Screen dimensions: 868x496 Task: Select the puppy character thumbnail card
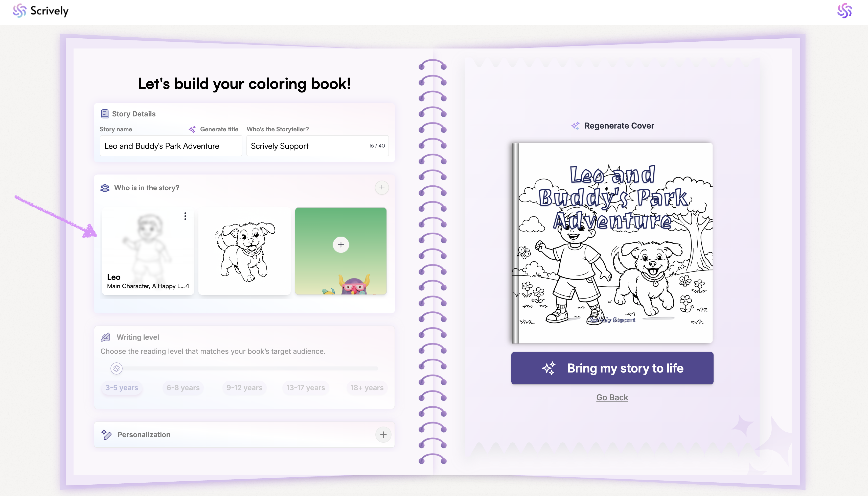(x=244, y=251)
